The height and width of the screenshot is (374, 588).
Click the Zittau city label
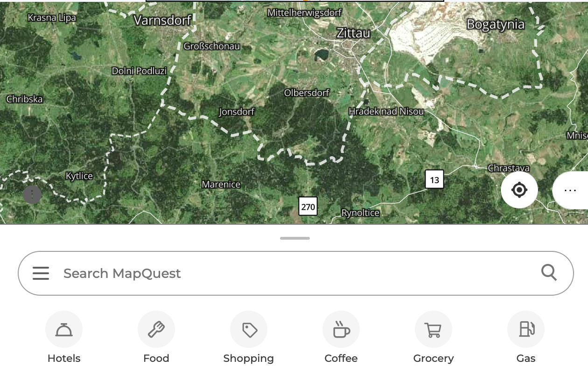click(353, 33)
